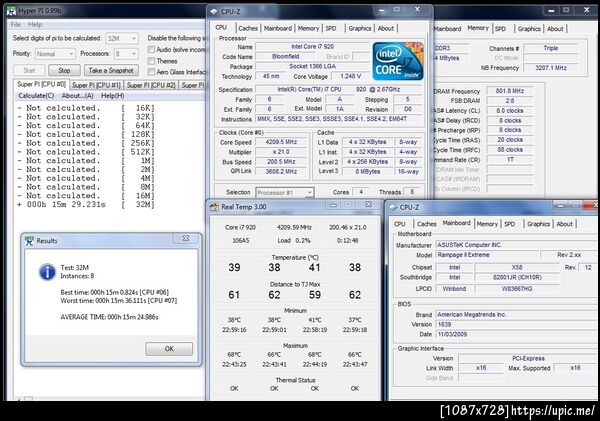Click the Rampage II Extreme model field

point(487,255)
